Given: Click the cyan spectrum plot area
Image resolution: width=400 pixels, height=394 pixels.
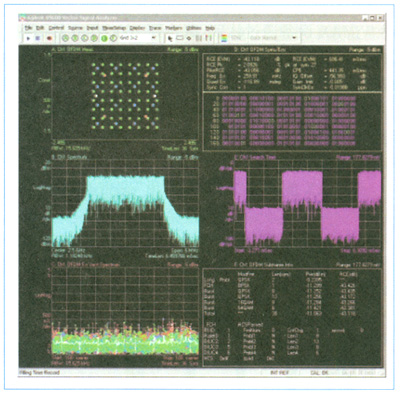Looking at the screenshot, I should [x=125, y=204].
